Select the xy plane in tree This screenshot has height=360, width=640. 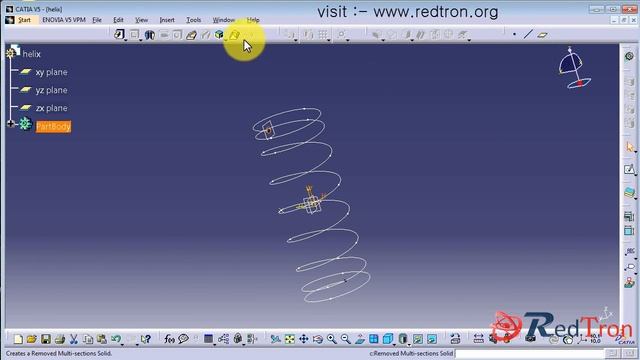click(x=51, y=72)
